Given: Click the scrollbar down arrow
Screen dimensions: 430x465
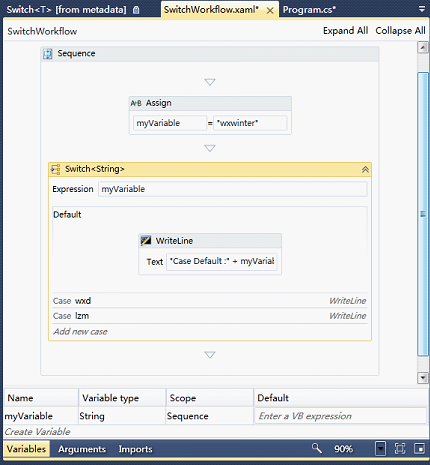Looking at the screenshot, I should (x=423, y=378).
